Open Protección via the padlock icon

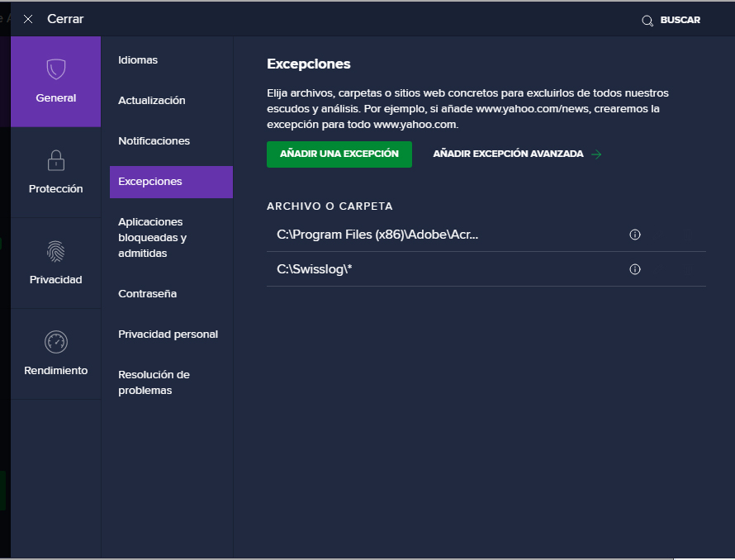(x=55, y=159)
